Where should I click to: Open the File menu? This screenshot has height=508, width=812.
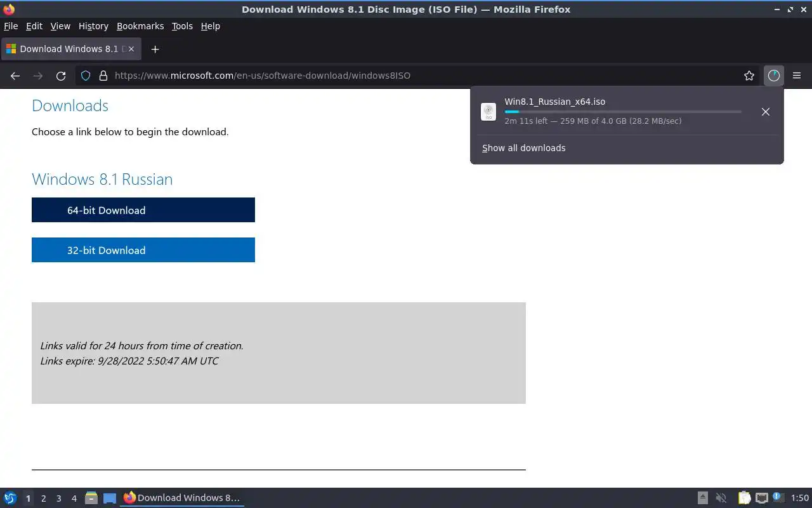[11, 26]
